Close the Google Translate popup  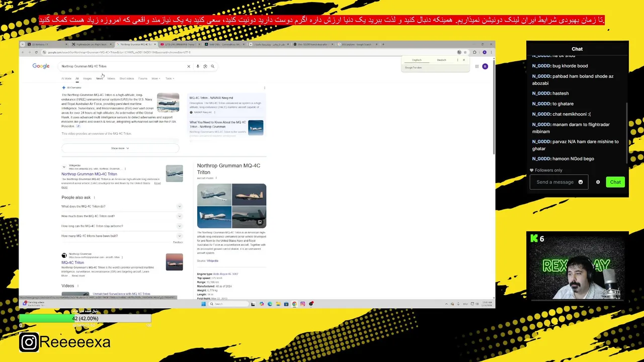tap(464, 60)
